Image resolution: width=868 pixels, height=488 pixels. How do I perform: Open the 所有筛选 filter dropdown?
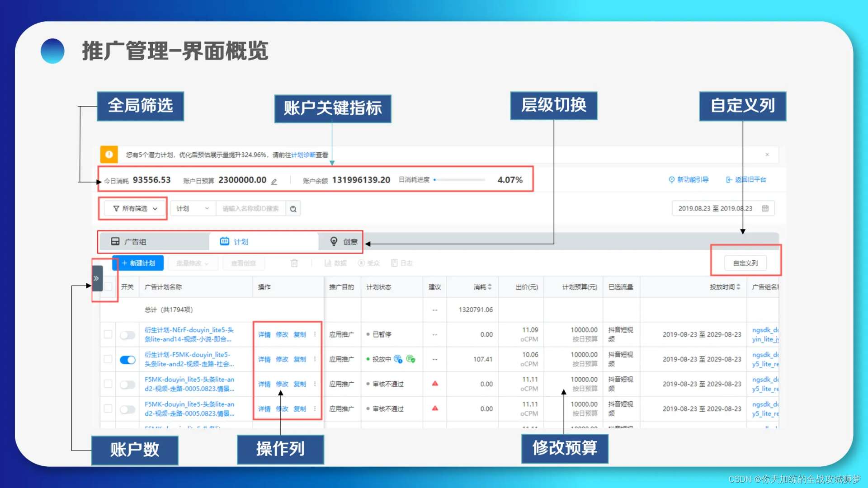coord(135,209)
